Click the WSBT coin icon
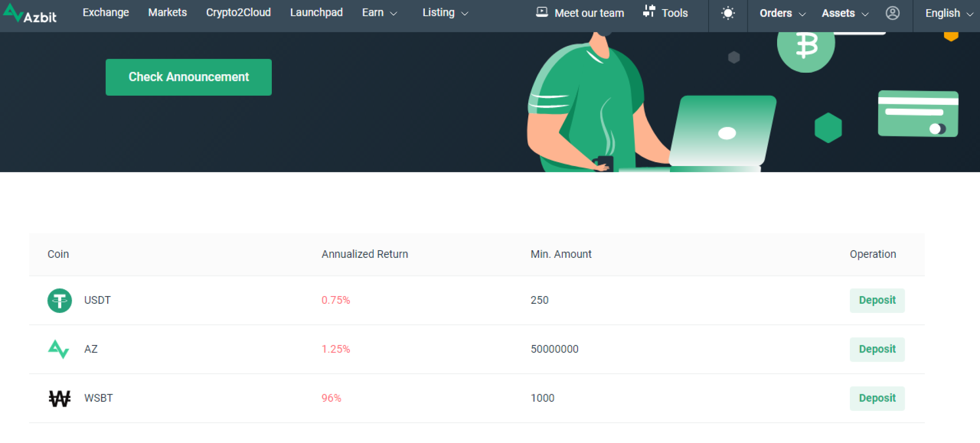 click(59, 398)
